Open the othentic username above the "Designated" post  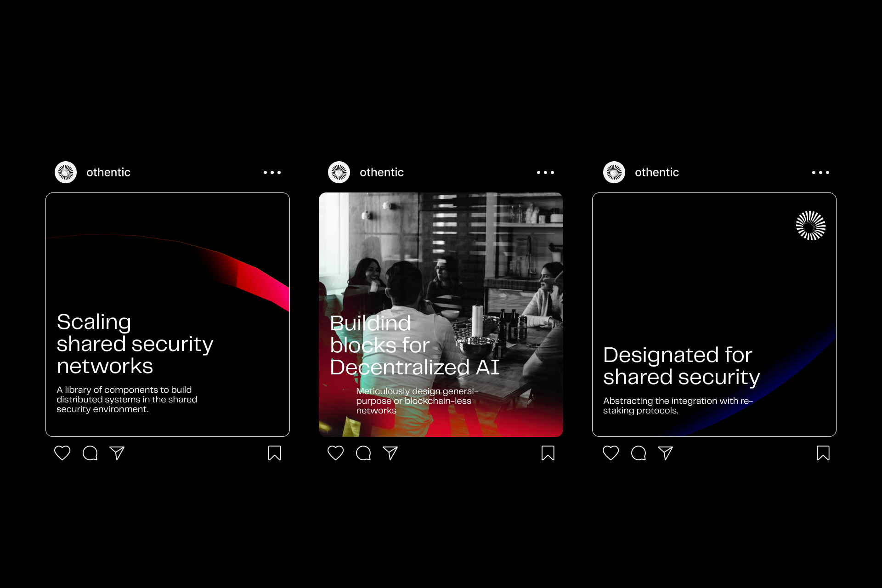tap(657, 172)
